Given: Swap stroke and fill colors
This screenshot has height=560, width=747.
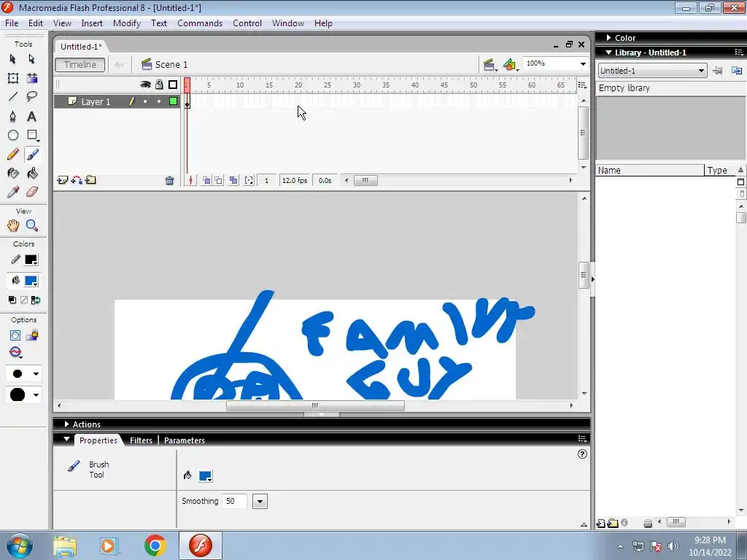Looking at the screenshot, I should [36, 300].
